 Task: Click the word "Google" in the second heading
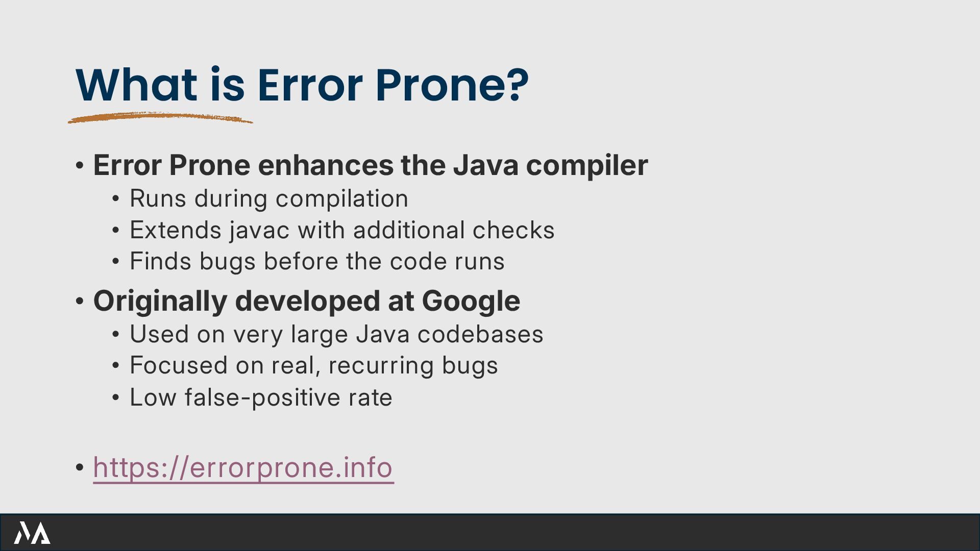pos(471,301)
